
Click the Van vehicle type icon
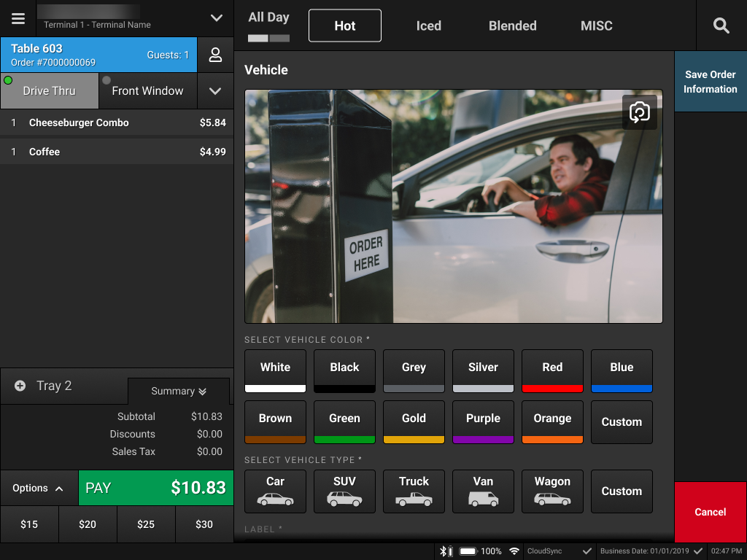tap(483, 491)
